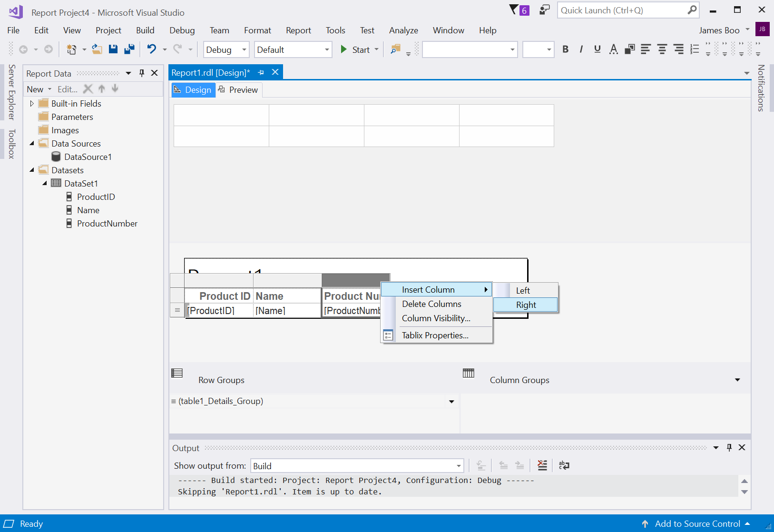This screenshot has width=774, height=532.
Task: Choose Column Visibility in context menu
Action: point(437,318)
